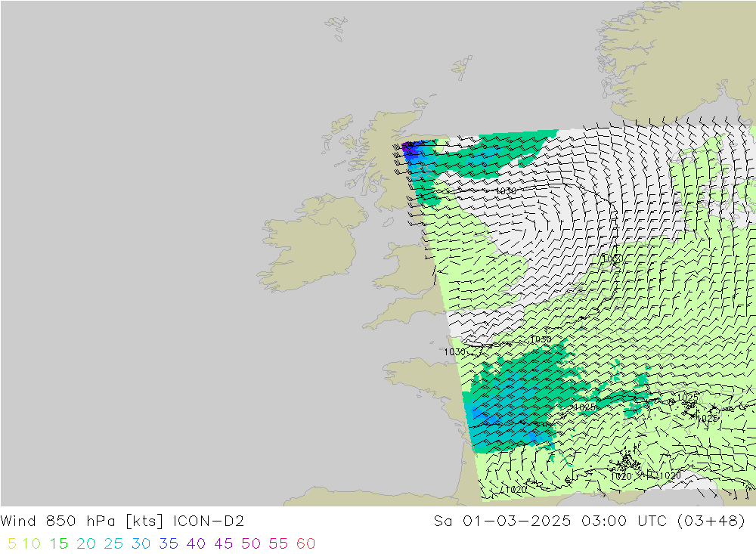Click the blue '35' legend value
This screenshot has height=554, width=756.
[169, 544]
